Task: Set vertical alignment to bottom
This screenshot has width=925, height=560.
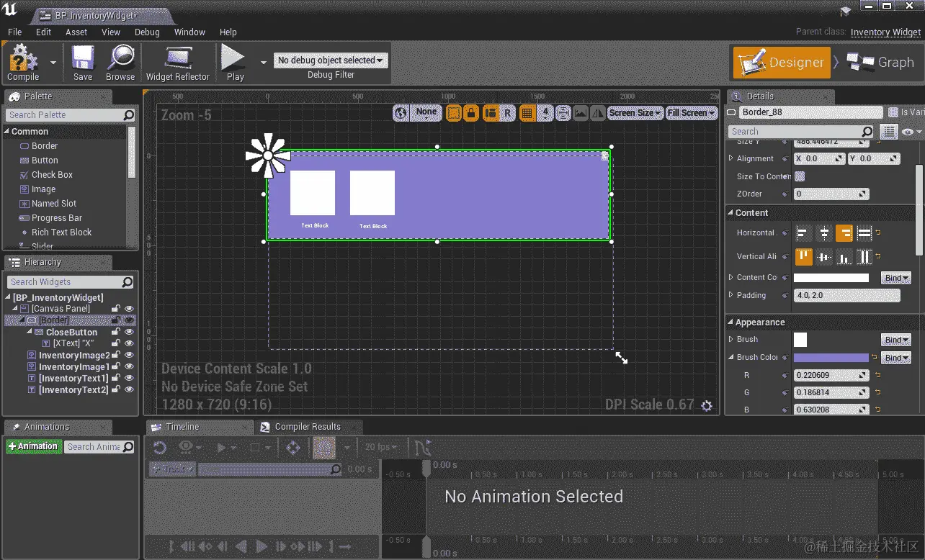Action: 844,257
